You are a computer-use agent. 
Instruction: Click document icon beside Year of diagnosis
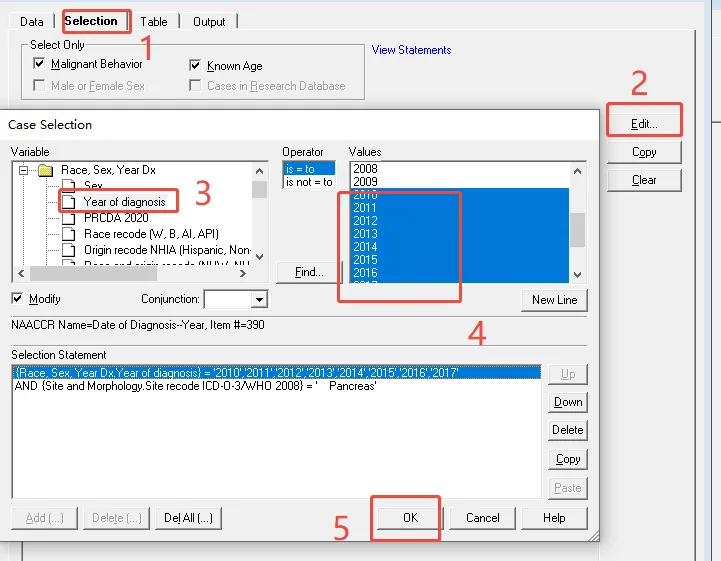tap(69, 202)
